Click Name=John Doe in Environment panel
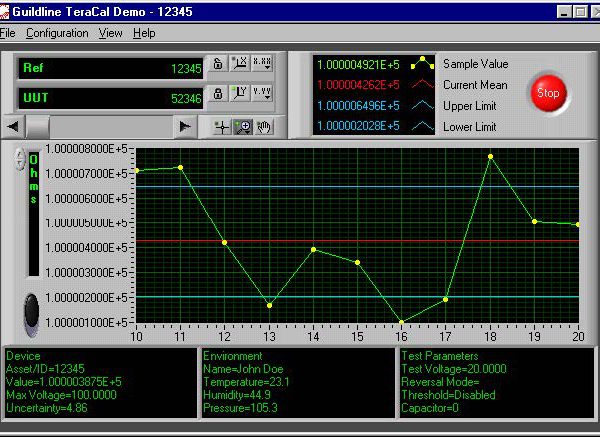Image resolution: width=600 pixels, height=437 pixels. click(243, 369)
